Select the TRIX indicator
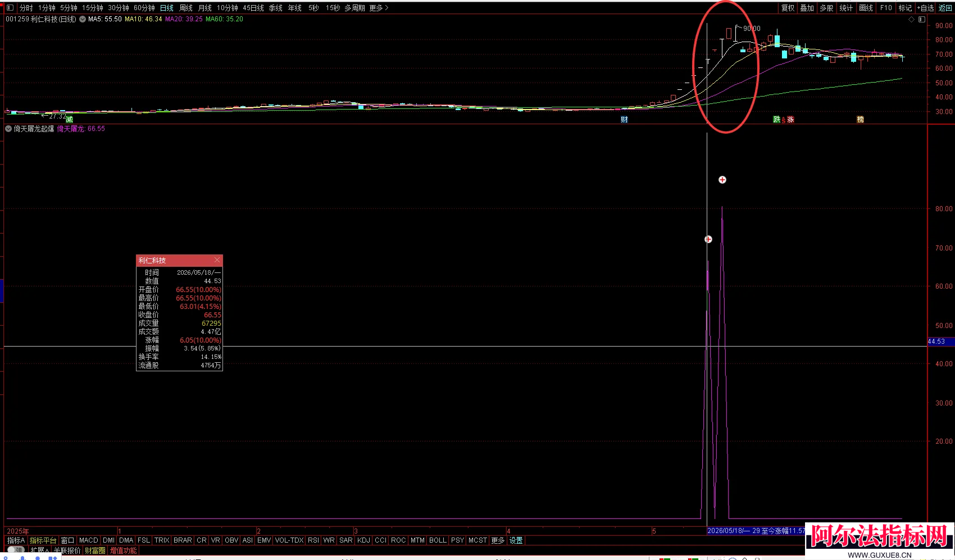Image resolution: width=955 pixels, height=560 pixels. (162, 540)
